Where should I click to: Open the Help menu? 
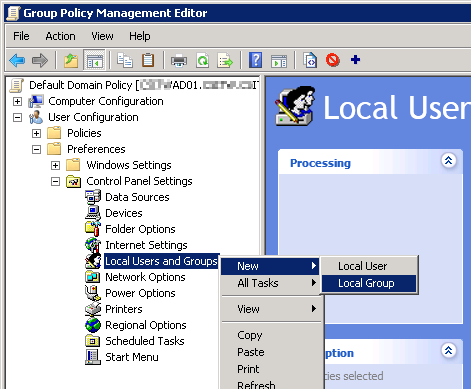pos(140,36)
